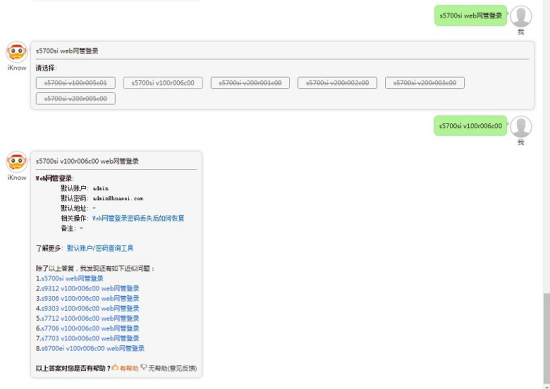Open the s7712 v100r006c00 web网管登录 link
The height and width of the screenshot is (389, 550).
pyautogui.click(x=87, y=318)
